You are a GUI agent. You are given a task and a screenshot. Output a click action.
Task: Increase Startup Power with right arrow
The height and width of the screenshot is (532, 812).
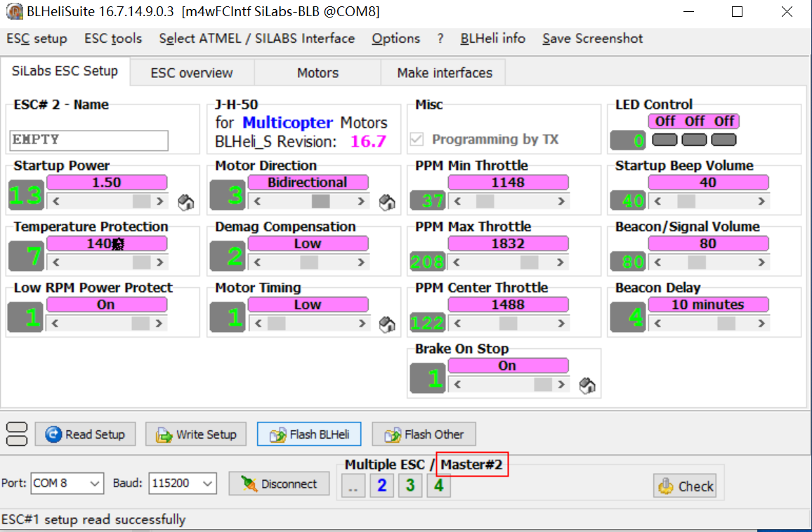click(x=160, y=201)
